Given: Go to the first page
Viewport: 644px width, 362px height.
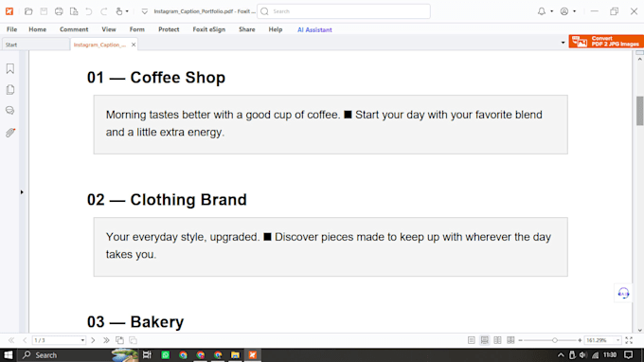Looking at the screenshot, I should click(x=11, y=340).
